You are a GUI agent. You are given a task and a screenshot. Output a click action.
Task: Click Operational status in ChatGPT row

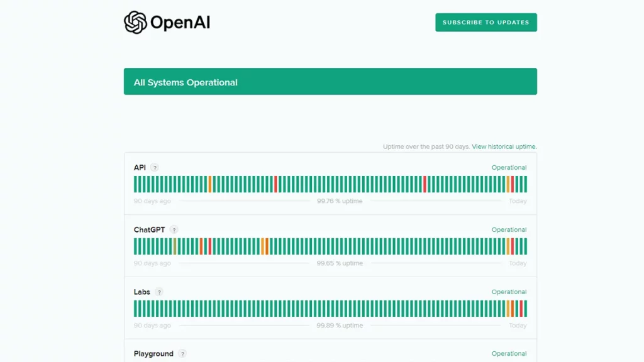pyautogui.click(x=509, y=229)
